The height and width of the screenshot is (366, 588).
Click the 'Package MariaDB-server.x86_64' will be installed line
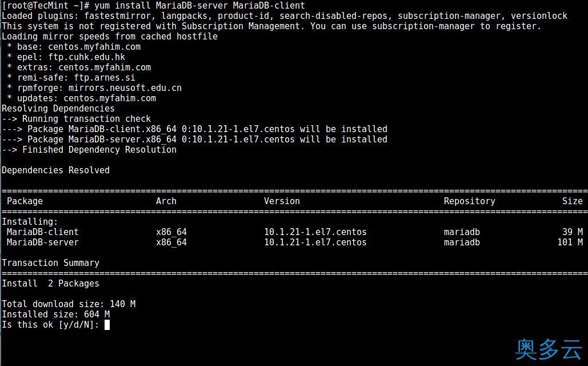coord(194,140)
